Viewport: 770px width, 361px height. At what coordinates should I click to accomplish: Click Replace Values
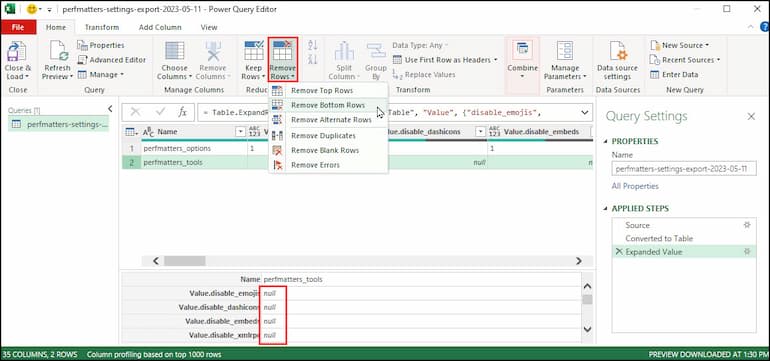(x=424, y=75)
